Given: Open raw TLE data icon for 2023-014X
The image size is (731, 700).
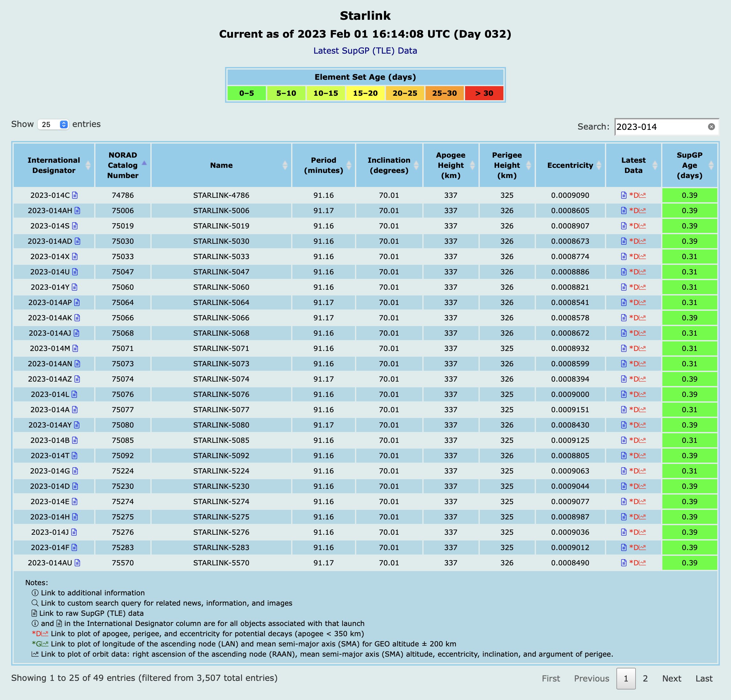Looking at the screenshot, I should click(x=75, y=257).
